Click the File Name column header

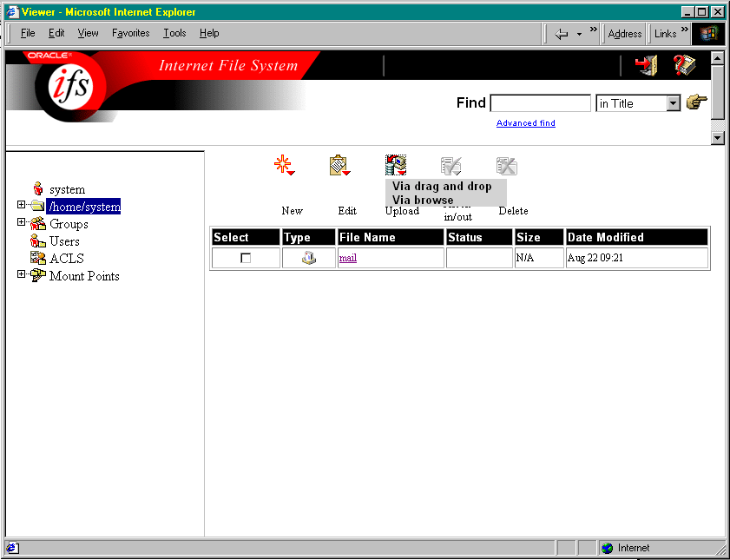pos(391,237)
